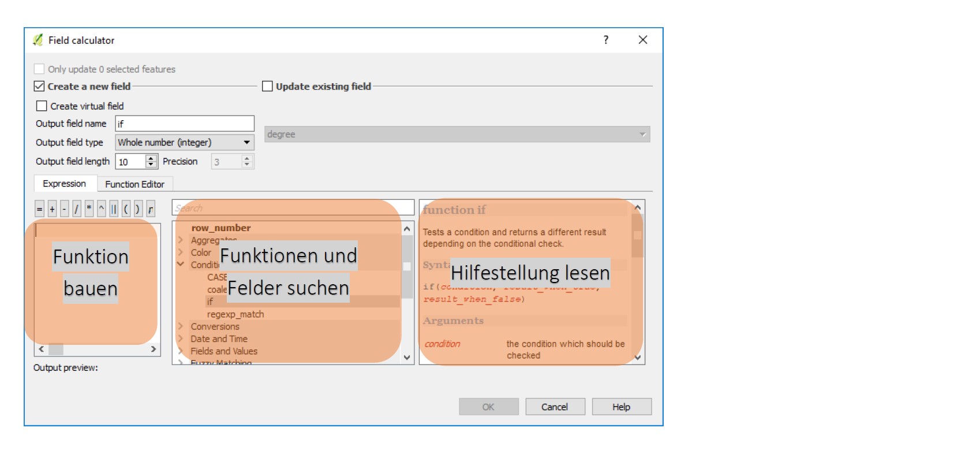Insert the minus operator
The image size is (980, 461).
[x=64, y=209]
